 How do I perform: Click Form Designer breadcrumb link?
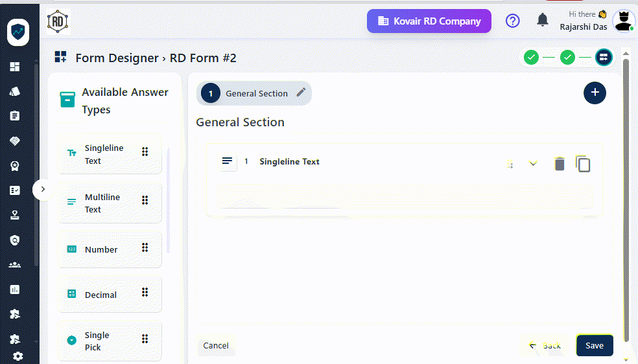coord(117,58)
